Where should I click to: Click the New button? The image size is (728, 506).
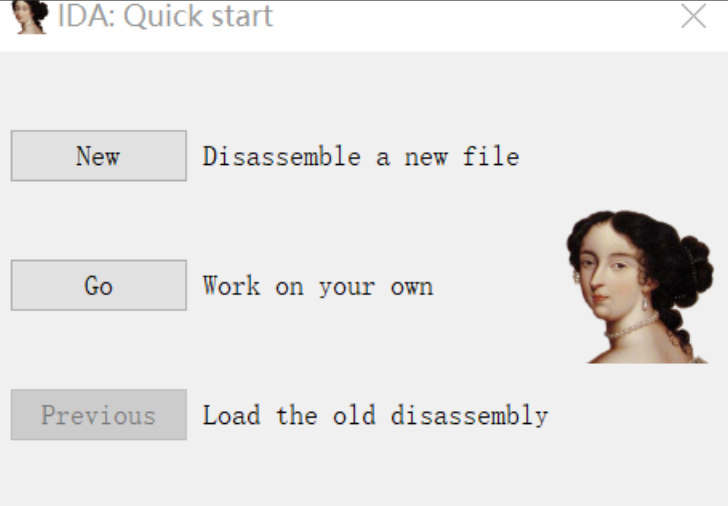[x=99, y=156]
